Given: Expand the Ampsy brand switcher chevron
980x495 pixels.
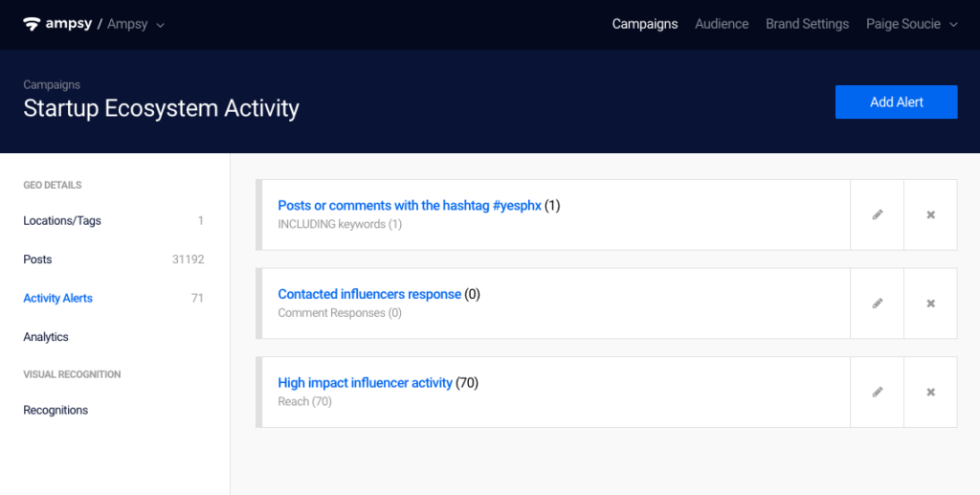Looking at the screenshot, I should (x=160, y=25).
